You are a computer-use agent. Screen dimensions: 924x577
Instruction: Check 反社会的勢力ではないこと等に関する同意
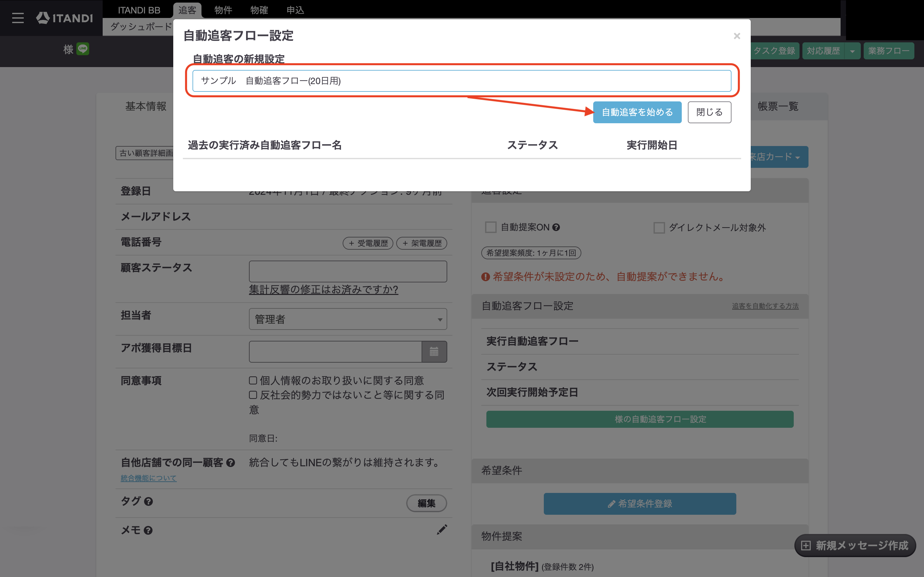pyautogui.click(x=253, y=395)
